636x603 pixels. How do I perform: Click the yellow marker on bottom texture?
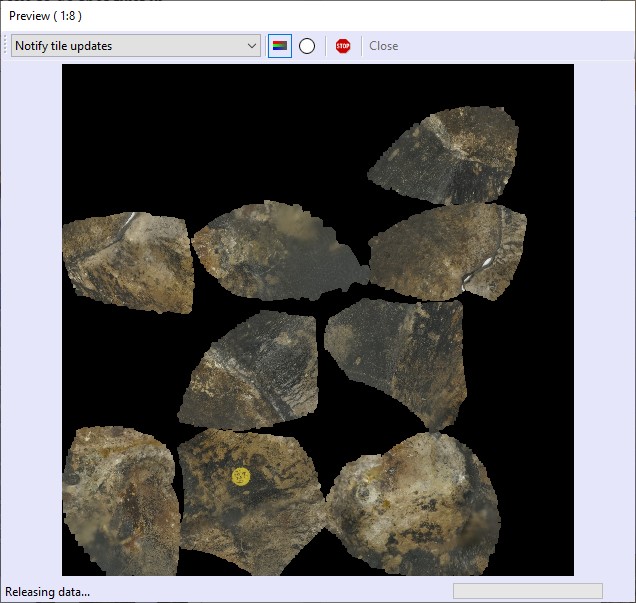(241, 477)
